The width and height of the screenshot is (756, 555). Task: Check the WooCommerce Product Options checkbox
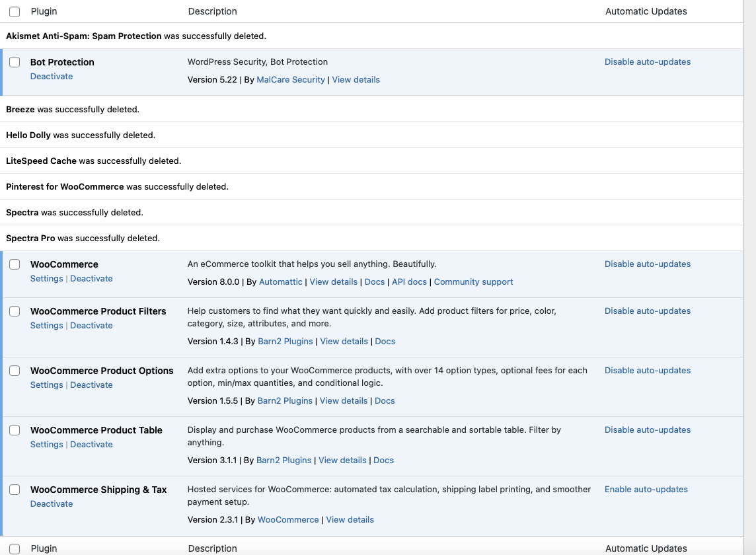[15, 371]
